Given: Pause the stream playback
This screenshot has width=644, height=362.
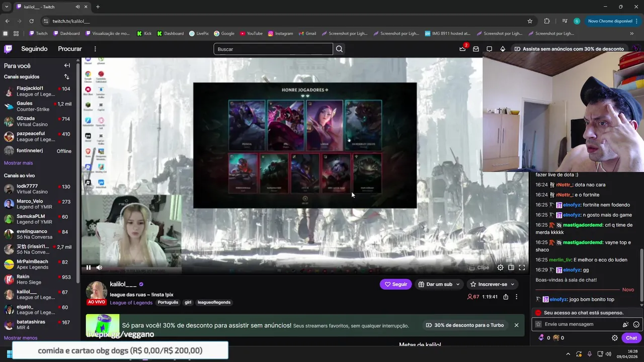Looking at the screenshot, I should 89,267.
